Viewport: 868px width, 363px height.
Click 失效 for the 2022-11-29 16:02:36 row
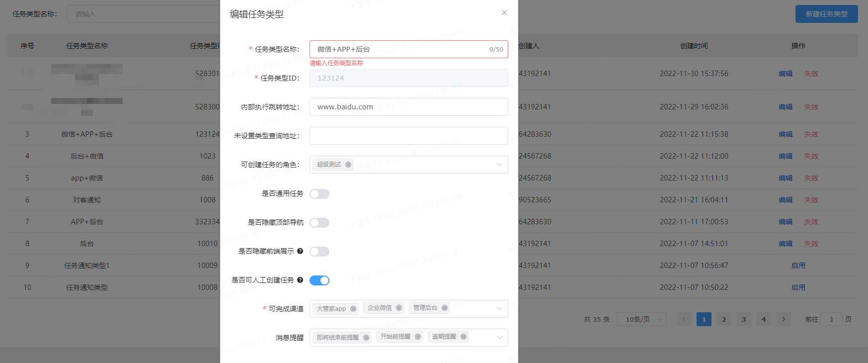pos(811,107)
